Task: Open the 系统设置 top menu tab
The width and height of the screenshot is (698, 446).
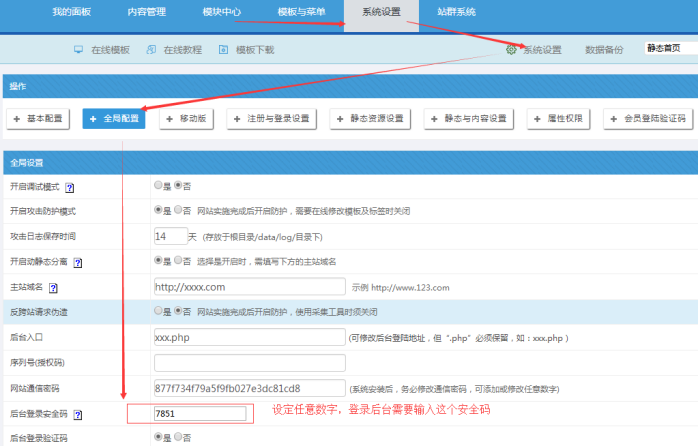Action: point(381,12)
